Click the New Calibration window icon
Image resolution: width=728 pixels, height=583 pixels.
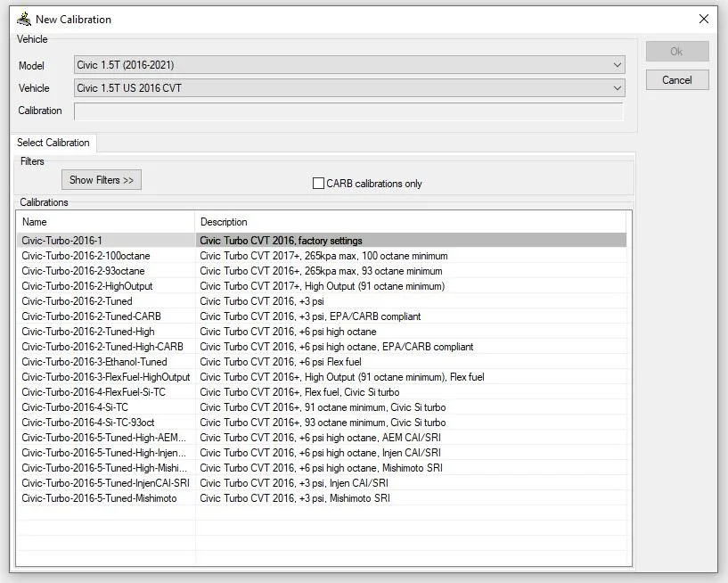(x=24, y=19)
